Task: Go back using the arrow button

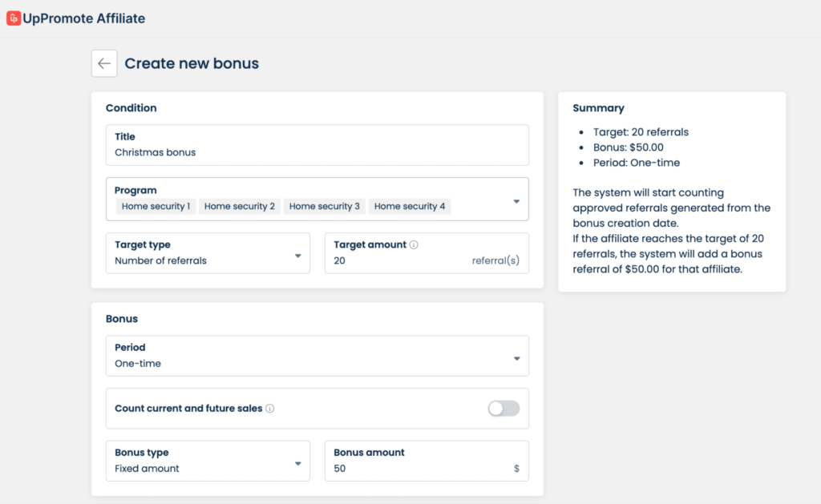Action: 104,63
